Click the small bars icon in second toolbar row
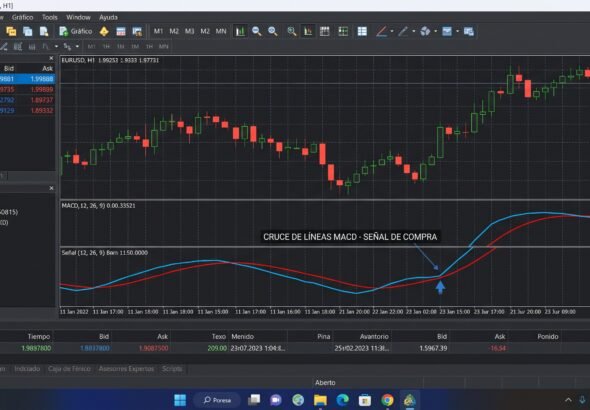 click(32, 46)
